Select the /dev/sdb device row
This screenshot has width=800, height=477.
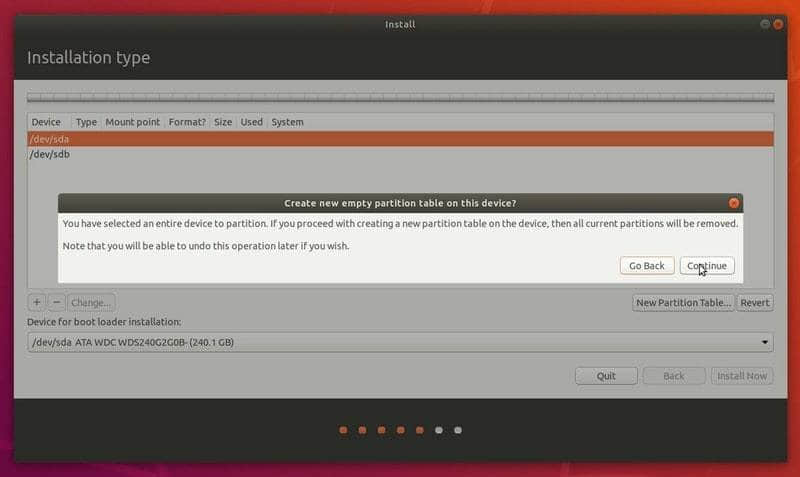(401, 154)
